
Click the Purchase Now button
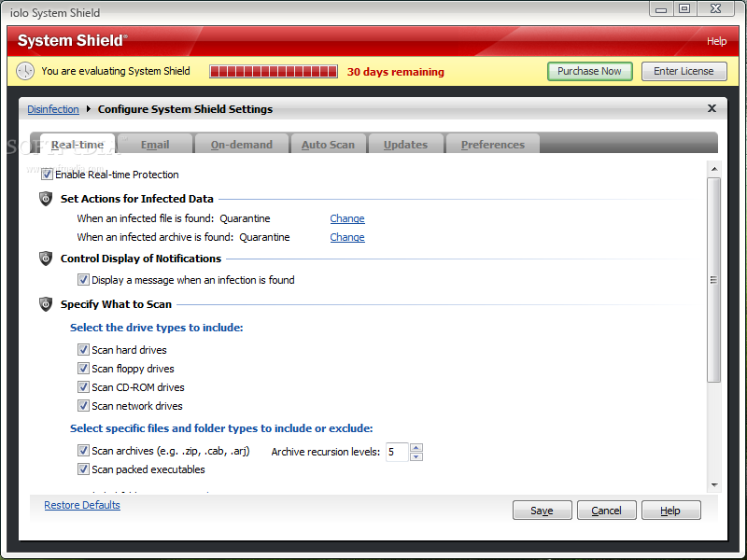590,71
